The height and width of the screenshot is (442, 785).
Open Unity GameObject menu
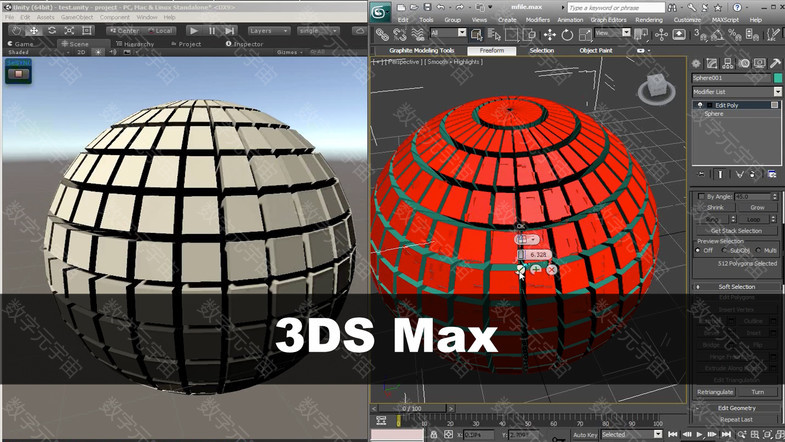click(77, 17)
